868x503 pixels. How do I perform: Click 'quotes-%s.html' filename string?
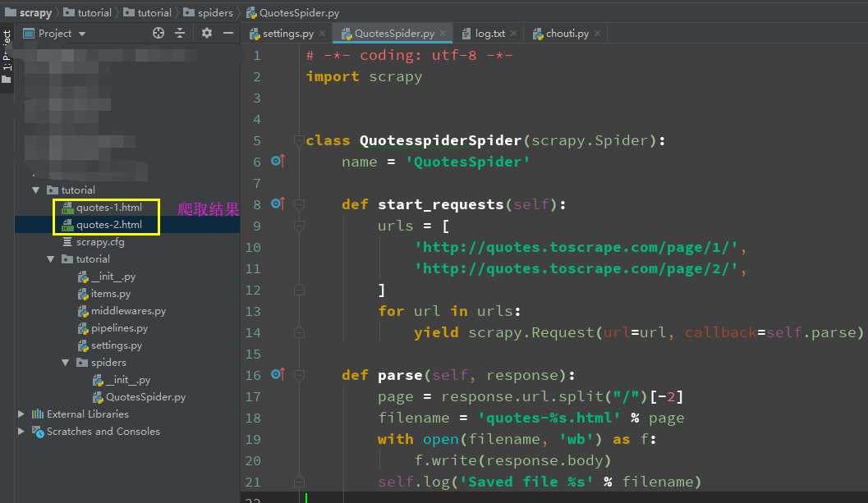549,418
